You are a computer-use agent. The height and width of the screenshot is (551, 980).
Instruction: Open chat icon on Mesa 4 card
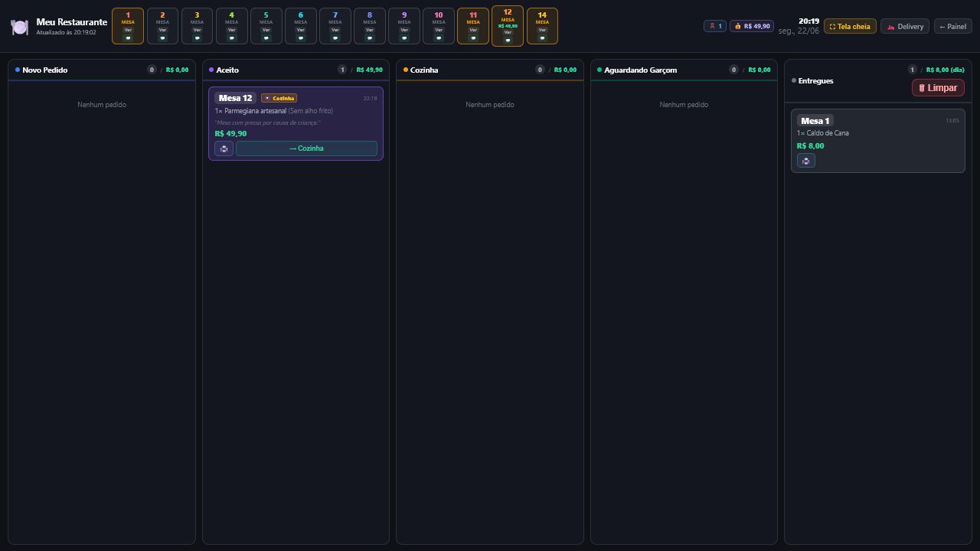point(231,37)
